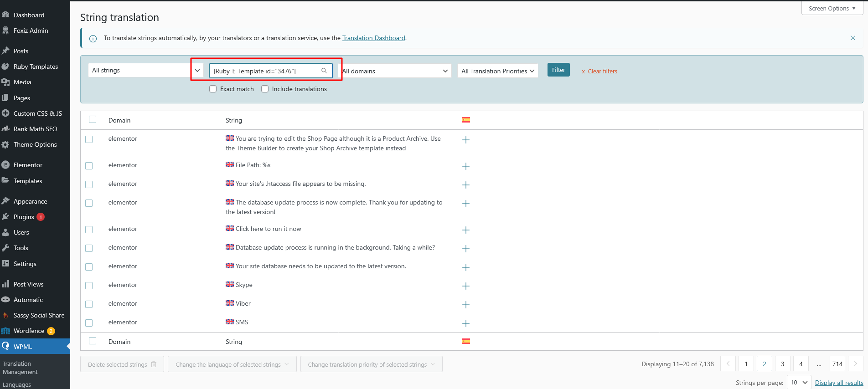Click the Filter button
Viewport: 868px width, 389px height.
[558, 70]
